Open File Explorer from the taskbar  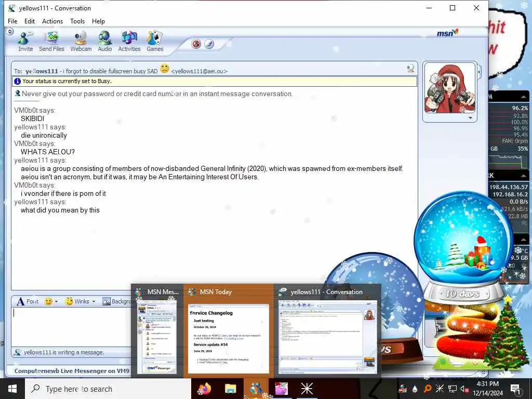click(230, 389)
